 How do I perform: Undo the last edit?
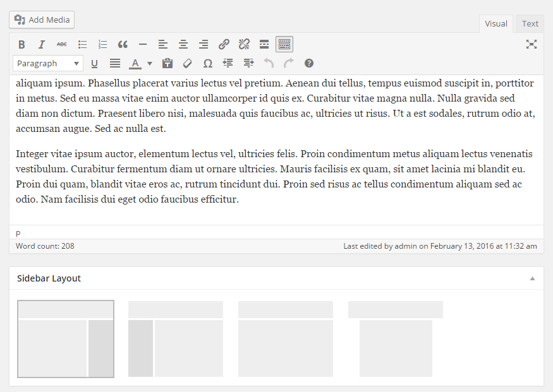tap(269, 63)
